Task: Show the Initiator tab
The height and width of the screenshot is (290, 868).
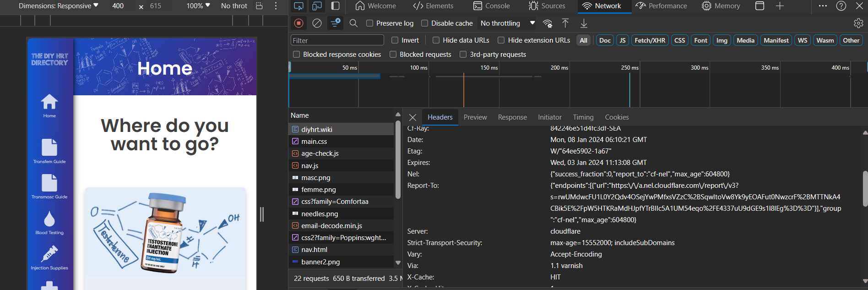Action: (550, 117)
